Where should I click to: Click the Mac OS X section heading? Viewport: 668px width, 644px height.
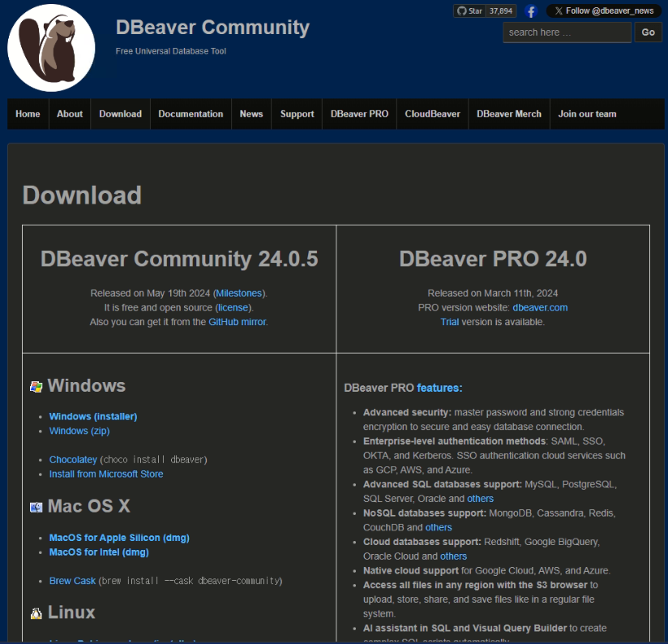click(88, 506)
